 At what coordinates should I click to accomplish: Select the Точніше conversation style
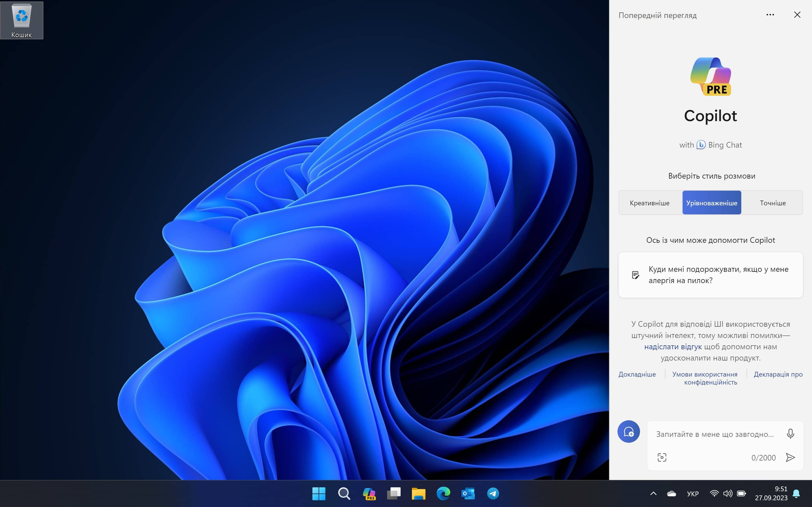coord(772,203)
